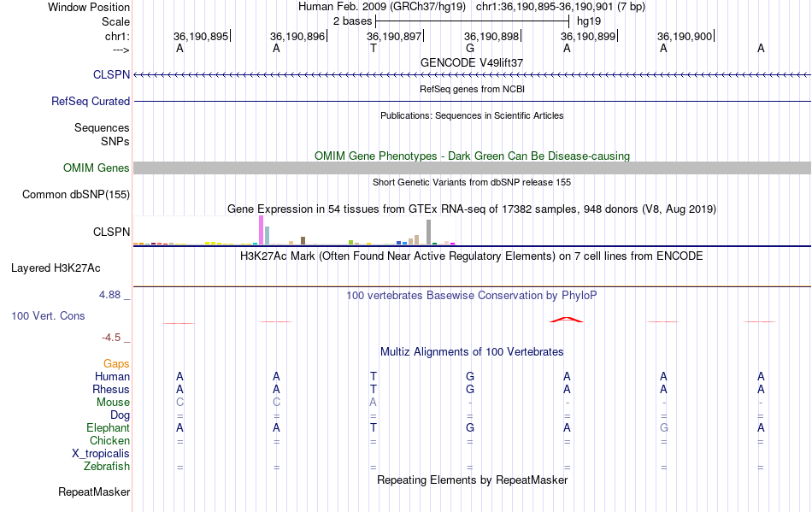Click Short Genetic Variants from dbSNP title
812x512 pixels.
tap(472, 182)
